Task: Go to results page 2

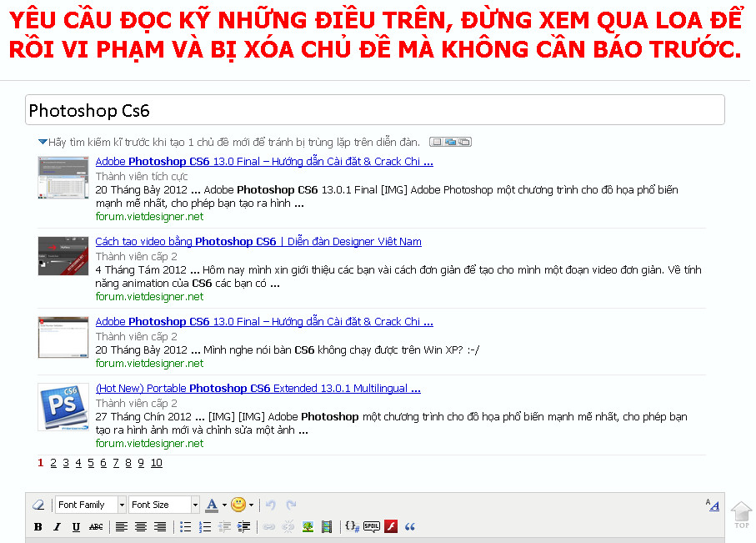Action: click(x=53, y=463)
